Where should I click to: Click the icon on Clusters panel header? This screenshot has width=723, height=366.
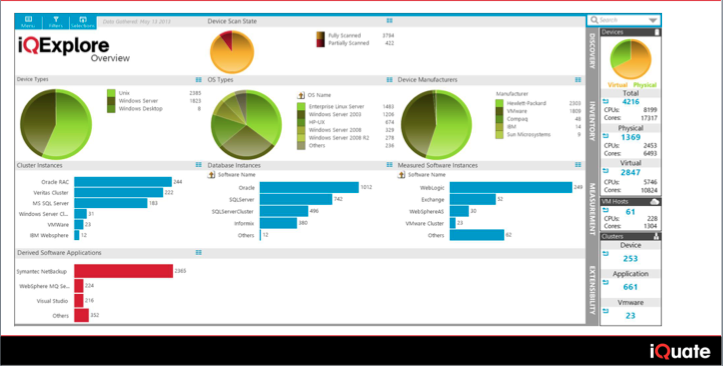[x=656, y=236]
